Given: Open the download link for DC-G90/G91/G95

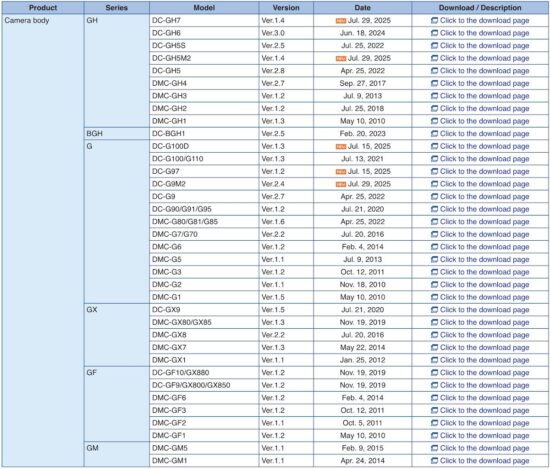Looking at the screenshot, I should click(x=484, y=209).
